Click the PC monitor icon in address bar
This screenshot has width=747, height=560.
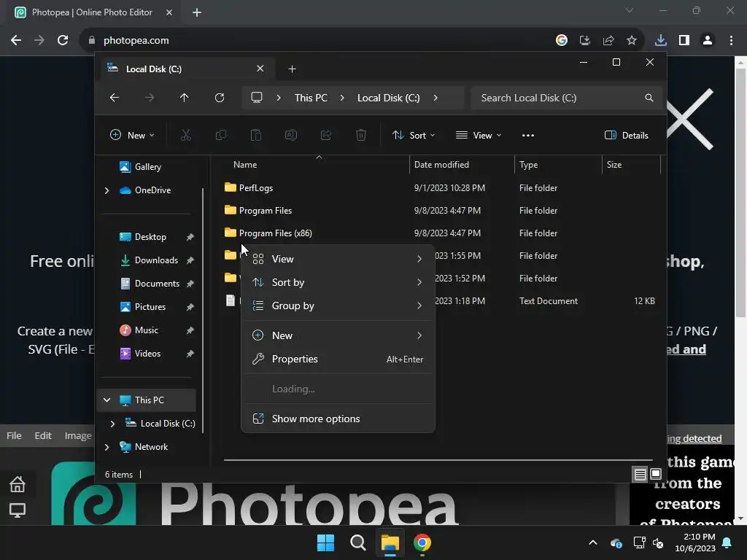coord(257,98)
